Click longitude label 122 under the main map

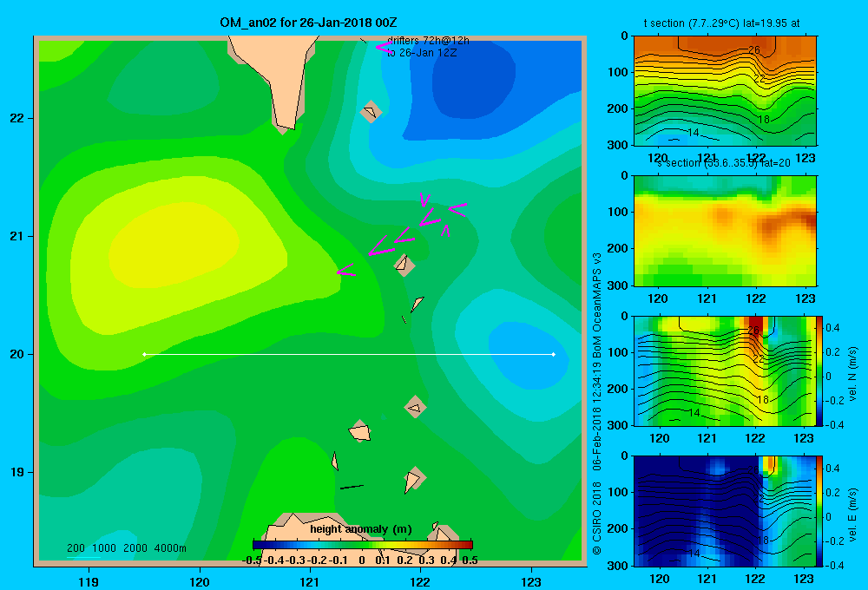click(420, 581)
